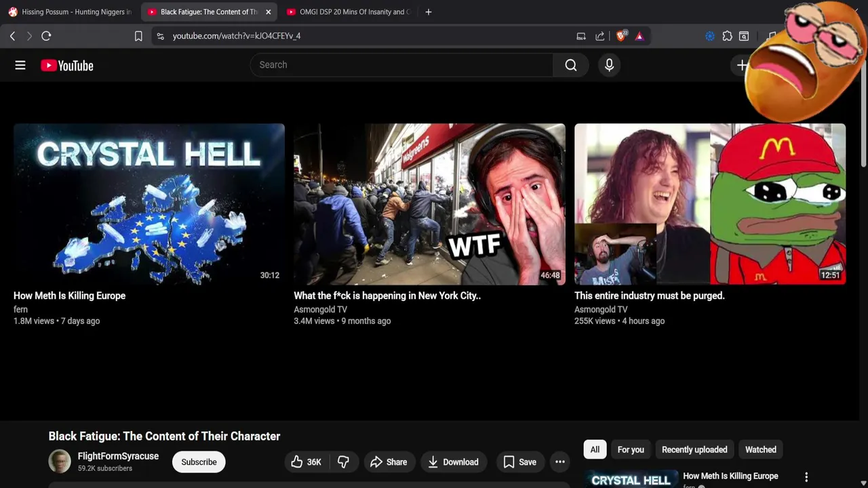The width and height of the screenshot is (868, 488).
Task: Click Share under the video
Action: click(x=389, y=462)
